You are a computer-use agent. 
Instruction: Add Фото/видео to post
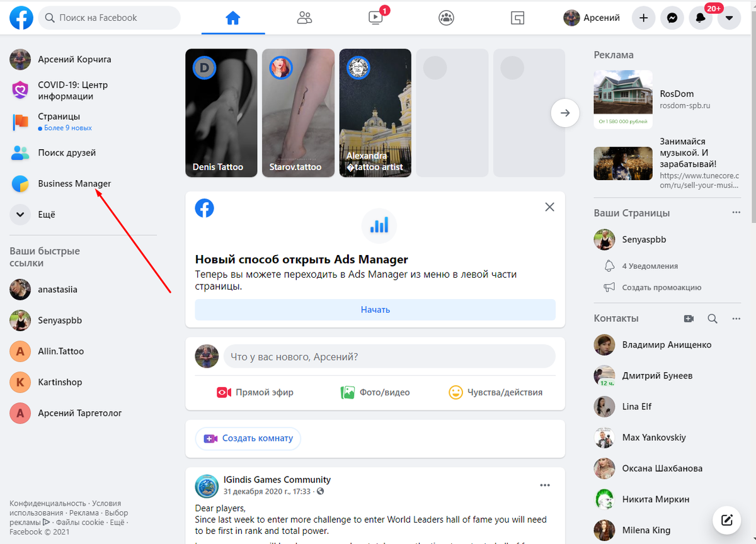point(375,392)
